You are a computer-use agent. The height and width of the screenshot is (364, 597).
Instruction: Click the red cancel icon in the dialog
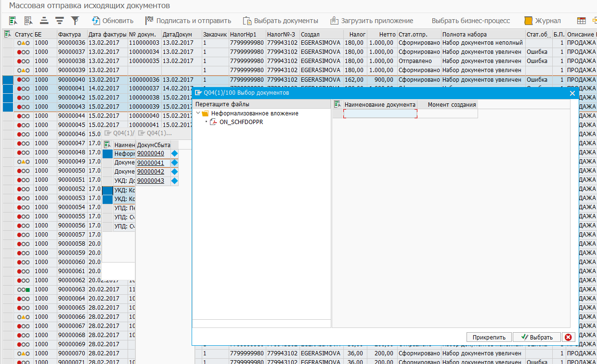(x=569, y=337)
